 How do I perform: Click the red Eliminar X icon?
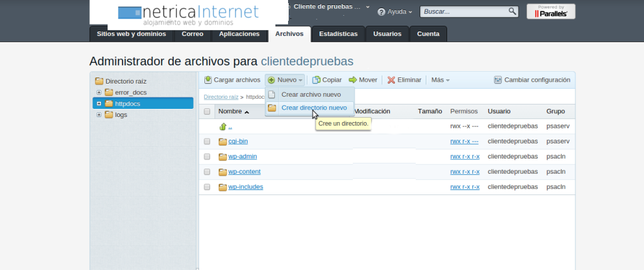click(x=391, y=80)
